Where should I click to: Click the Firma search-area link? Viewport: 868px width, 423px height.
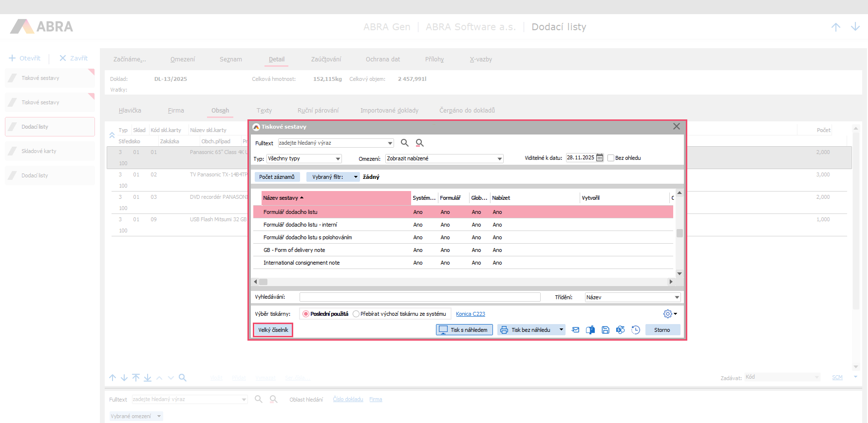(x=376, y=399)
